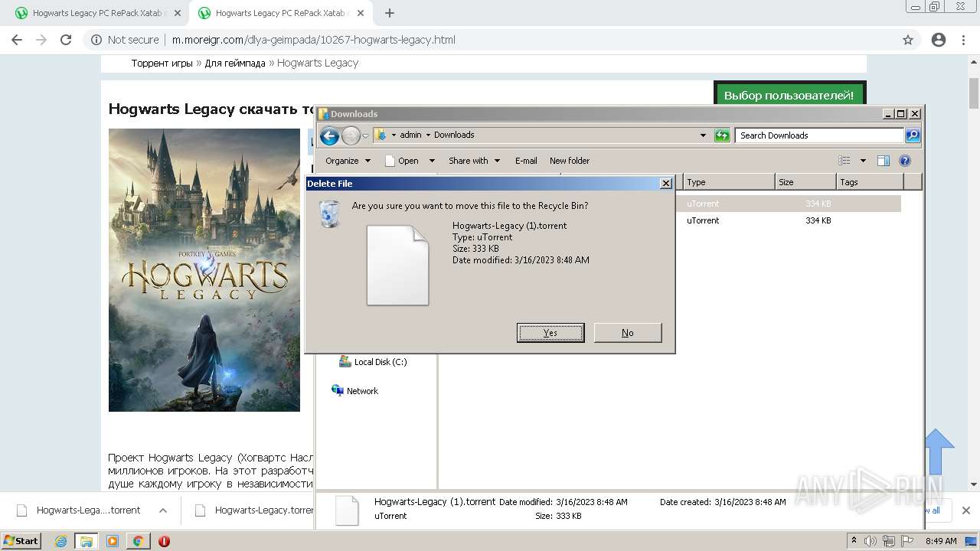Image resolution: width=980 pixels, height=551 pixels.
Task: Click file icon in Explorer details pane
Action: [x=347, y=510]
